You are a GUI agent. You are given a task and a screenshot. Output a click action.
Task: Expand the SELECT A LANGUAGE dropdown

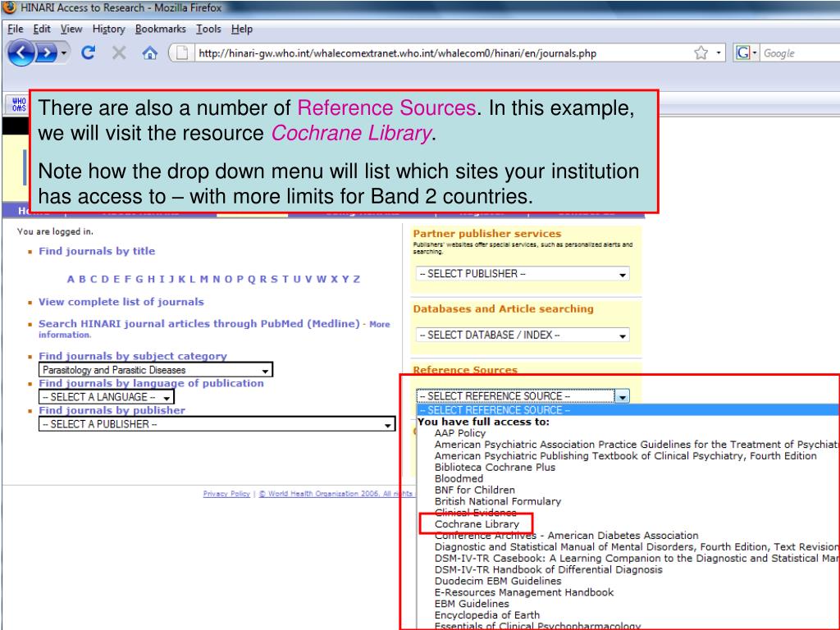pyautogui.click(x=107, y=397)
